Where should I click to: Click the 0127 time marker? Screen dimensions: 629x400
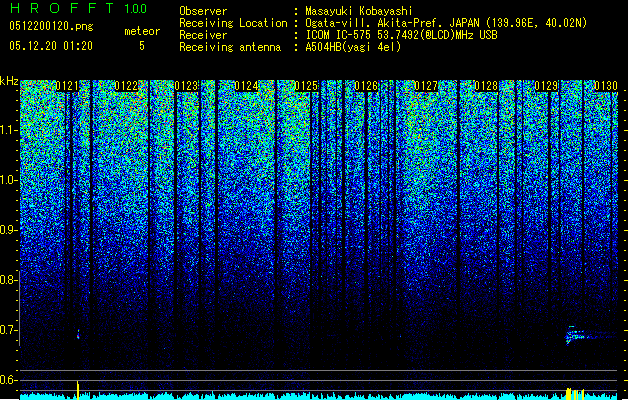(426, 86)
